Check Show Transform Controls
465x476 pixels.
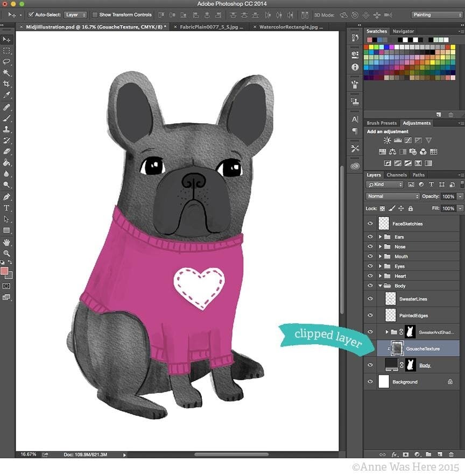(x=95, y=15)
